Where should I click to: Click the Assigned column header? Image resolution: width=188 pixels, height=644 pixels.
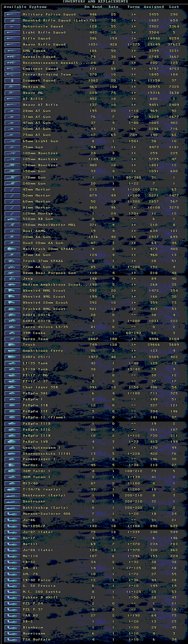coord(154,7)
